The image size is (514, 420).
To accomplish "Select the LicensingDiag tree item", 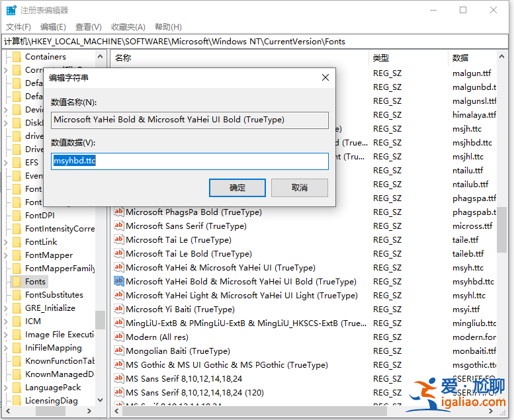I will coord(52,401).
